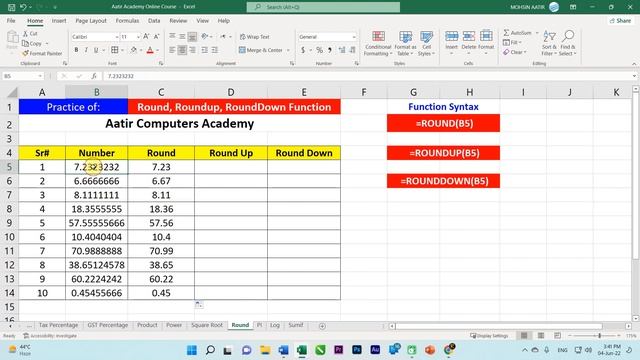Click the Copy button in Clipboard group
640x360 pixels.
coord(33,43)
